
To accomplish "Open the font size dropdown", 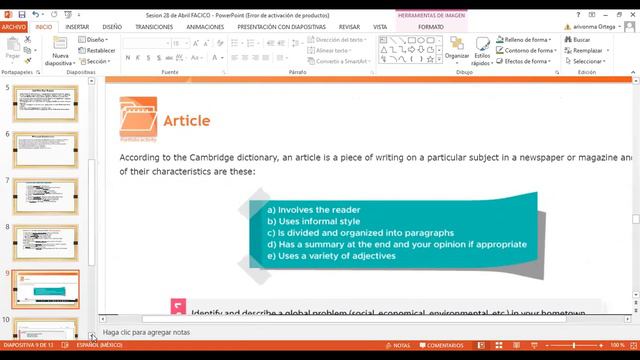I will point(187,43).
